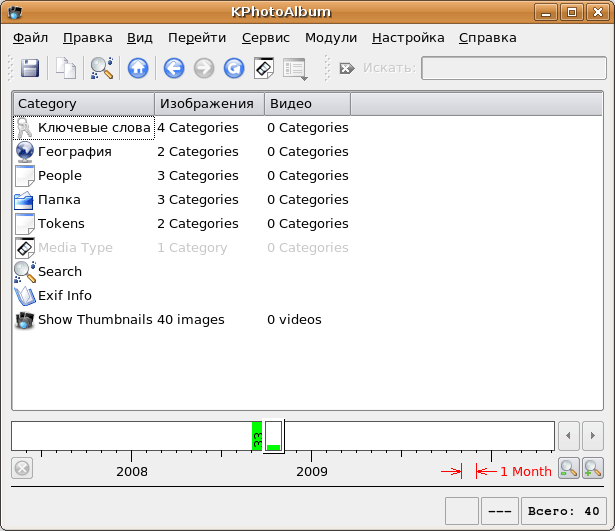The height and width of the screenshot is (531, 615).
Task: Go Home via blue house icon
Action: (138, 68)
